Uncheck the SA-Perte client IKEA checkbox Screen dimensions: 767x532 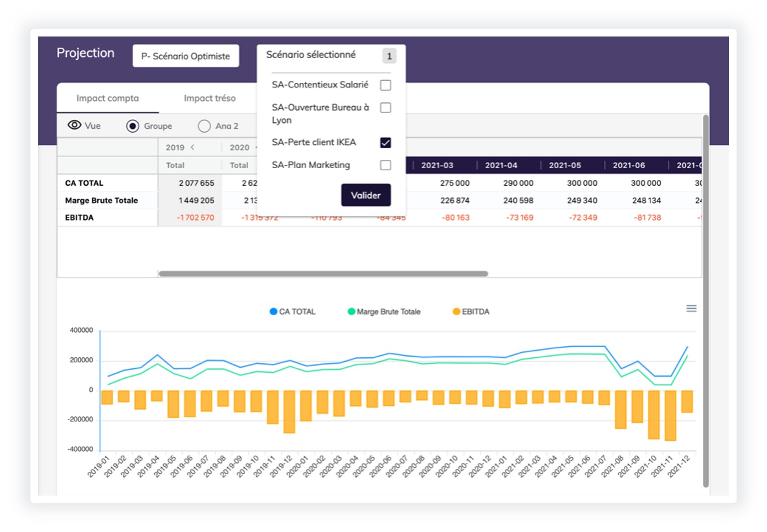click(385, 143)
